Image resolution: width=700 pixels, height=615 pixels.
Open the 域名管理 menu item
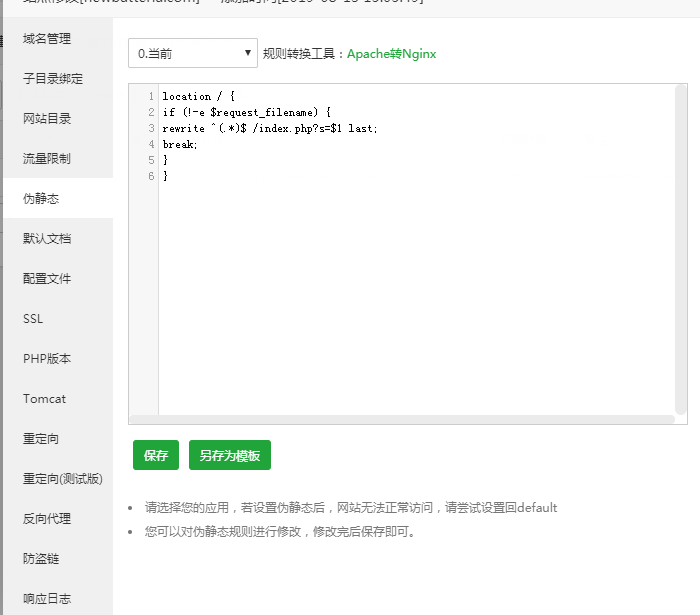coord(47,39)
